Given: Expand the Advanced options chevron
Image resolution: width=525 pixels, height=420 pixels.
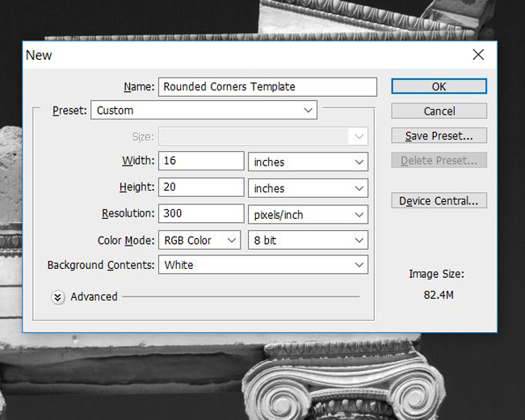Looking at the screenshot, I should pos(57,297).
